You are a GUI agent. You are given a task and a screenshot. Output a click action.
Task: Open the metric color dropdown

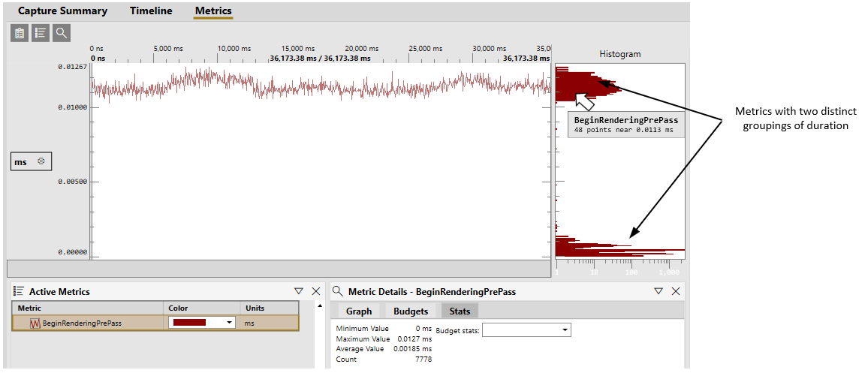pos(228,322)
